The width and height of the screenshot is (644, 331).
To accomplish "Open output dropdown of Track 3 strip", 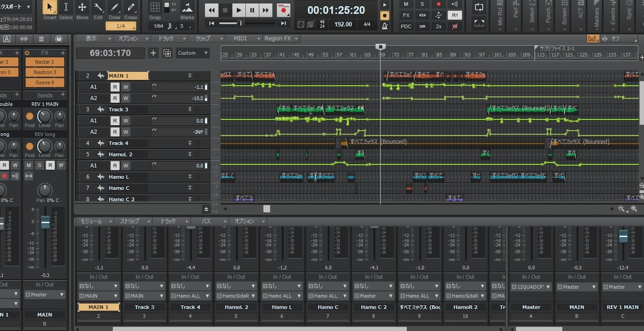I will point(145,296).
